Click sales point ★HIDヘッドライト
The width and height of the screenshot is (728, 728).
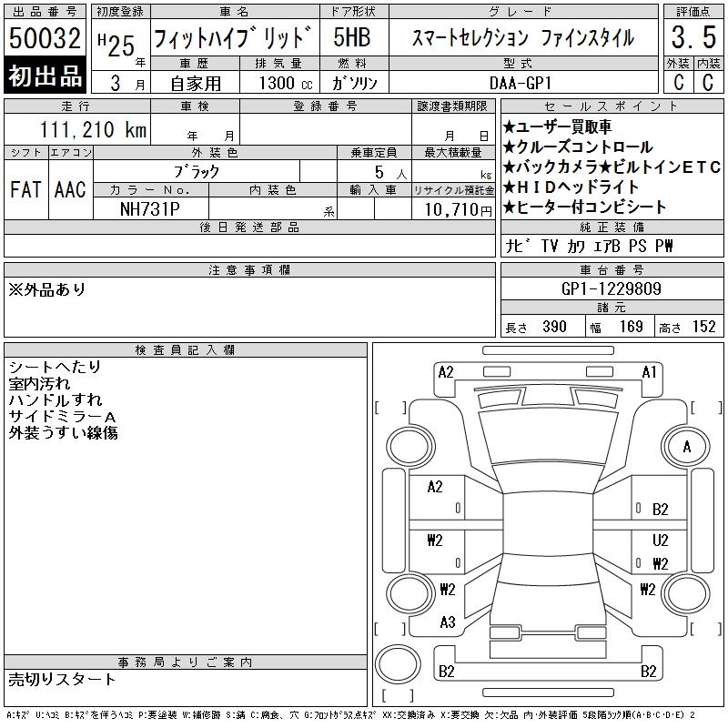pos(571,187)
